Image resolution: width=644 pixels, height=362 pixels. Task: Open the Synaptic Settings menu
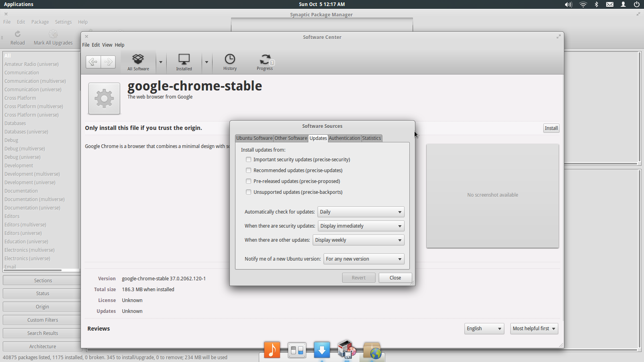[63, 22]
